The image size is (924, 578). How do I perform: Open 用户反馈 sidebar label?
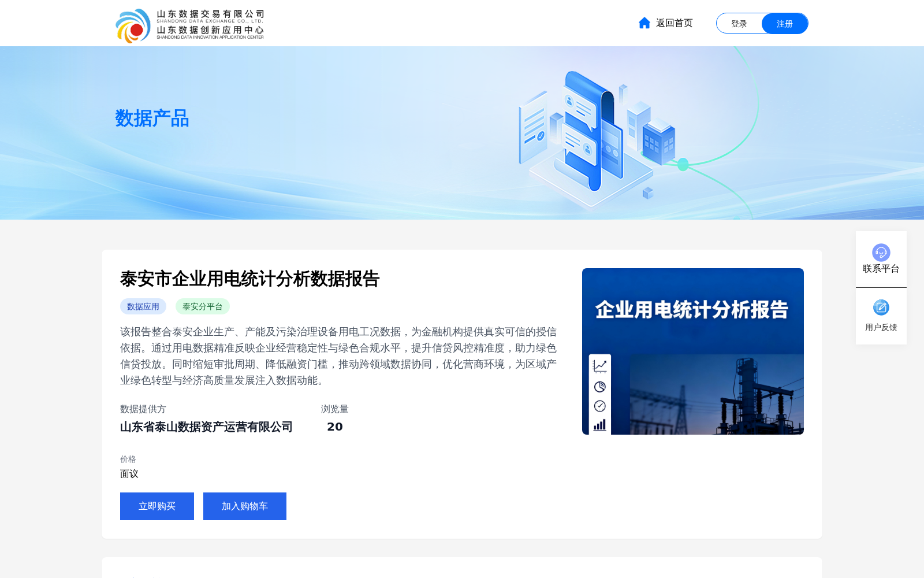(x=881, y=327)
